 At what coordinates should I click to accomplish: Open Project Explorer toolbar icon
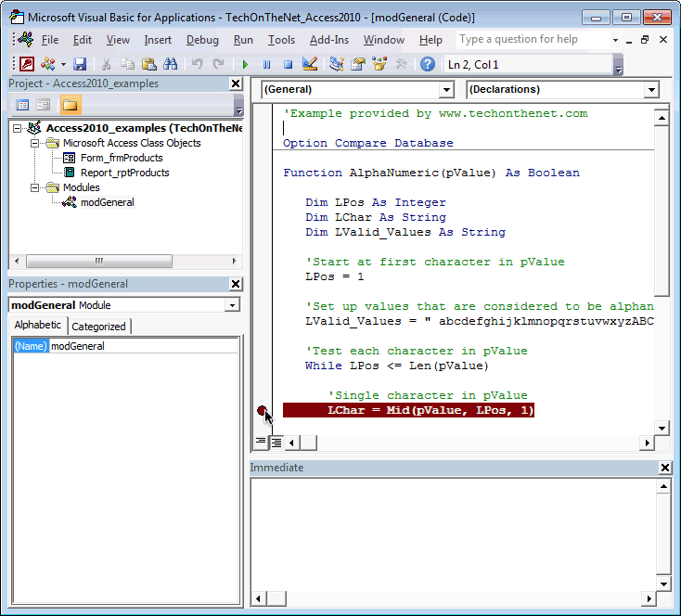337,64
